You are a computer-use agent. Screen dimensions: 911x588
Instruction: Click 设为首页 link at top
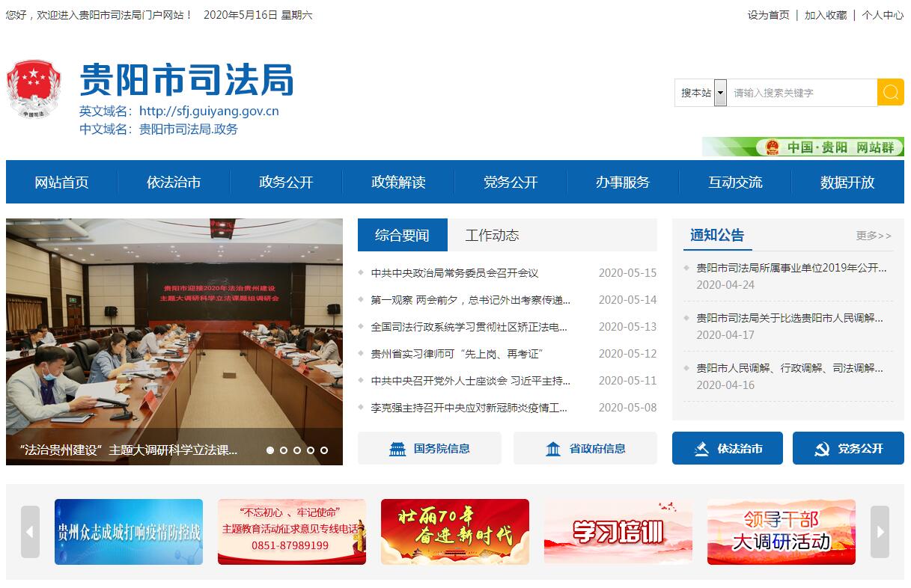(768, 15)
